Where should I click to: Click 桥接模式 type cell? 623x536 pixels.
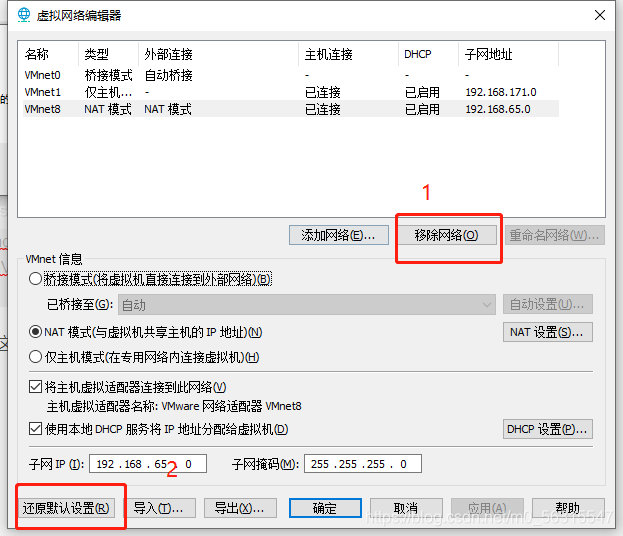click(x=108, y=75)
